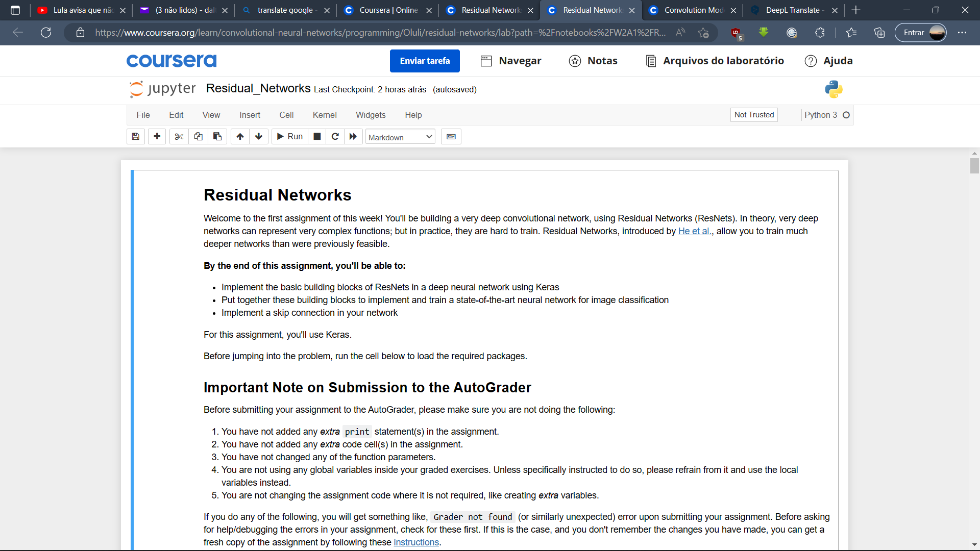
Task: Interrupt the kernel with stop icon
Action: pos(316,136)
